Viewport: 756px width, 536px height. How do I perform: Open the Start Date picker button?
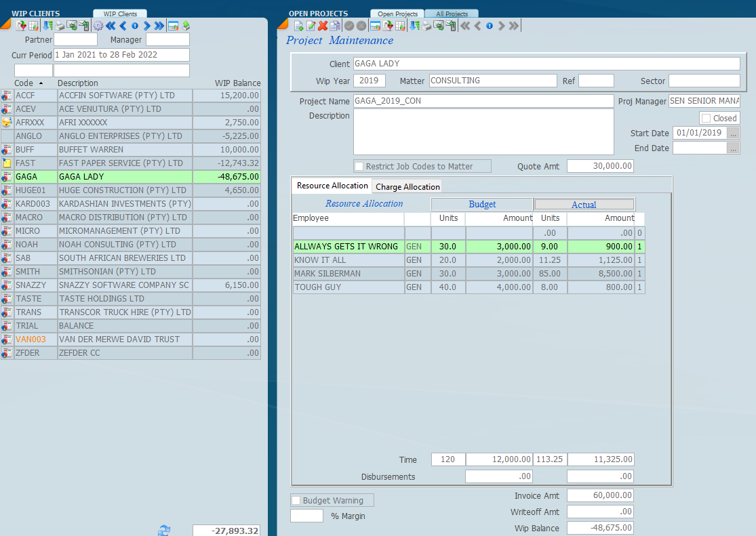tap(733, 133)
